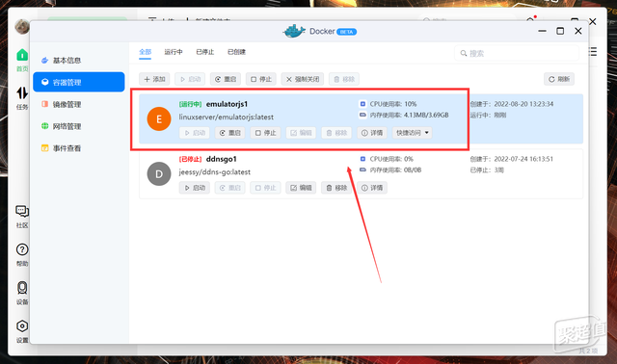
Task: Click 停止 in top toolbar
Action: (261, 79)
